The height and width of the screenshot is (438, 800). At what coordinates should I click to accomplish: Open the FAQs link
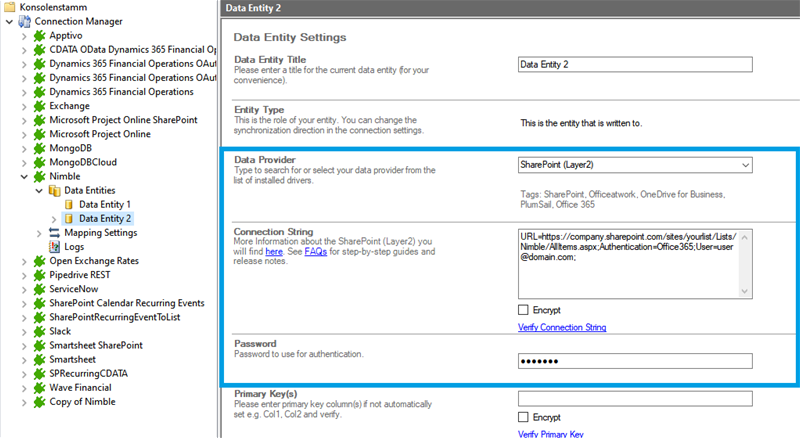tap(315, 252)
